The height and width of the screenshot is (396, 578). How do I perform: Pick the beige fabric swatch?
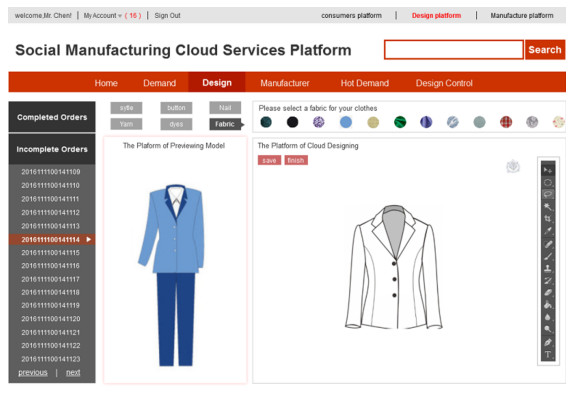373,122
